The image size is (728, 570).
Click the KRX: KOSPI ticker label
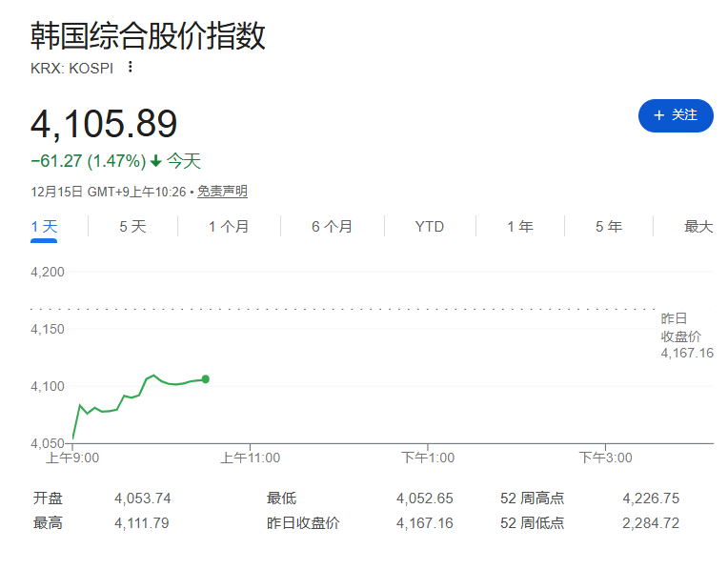pos(71,68)
